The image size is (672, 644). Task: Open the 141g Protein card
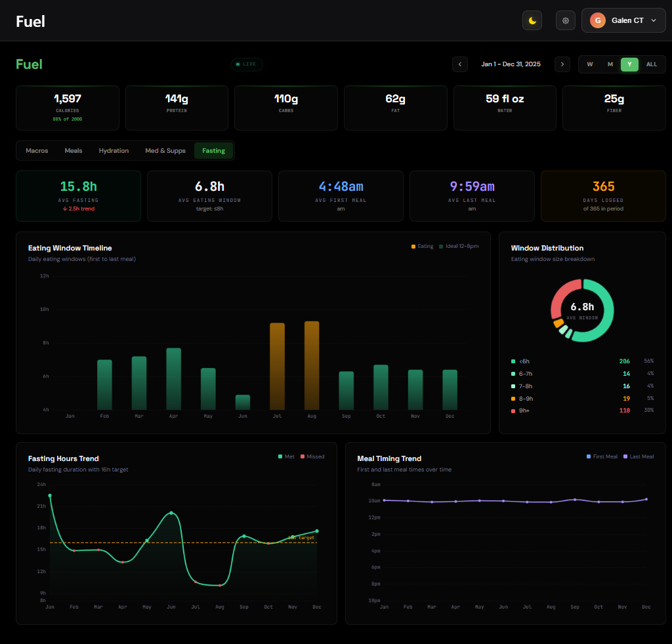tap(177, 108)
